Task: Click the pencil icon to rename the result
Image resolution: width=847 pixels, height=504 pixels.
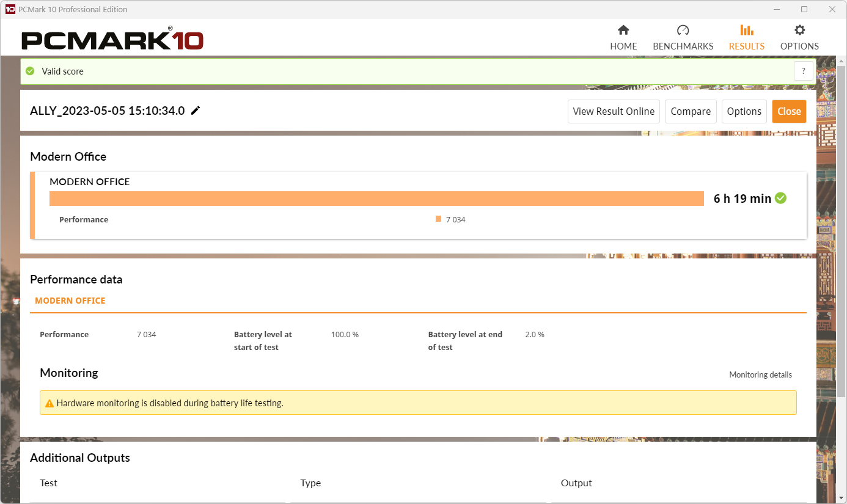Action: [196, 111]
